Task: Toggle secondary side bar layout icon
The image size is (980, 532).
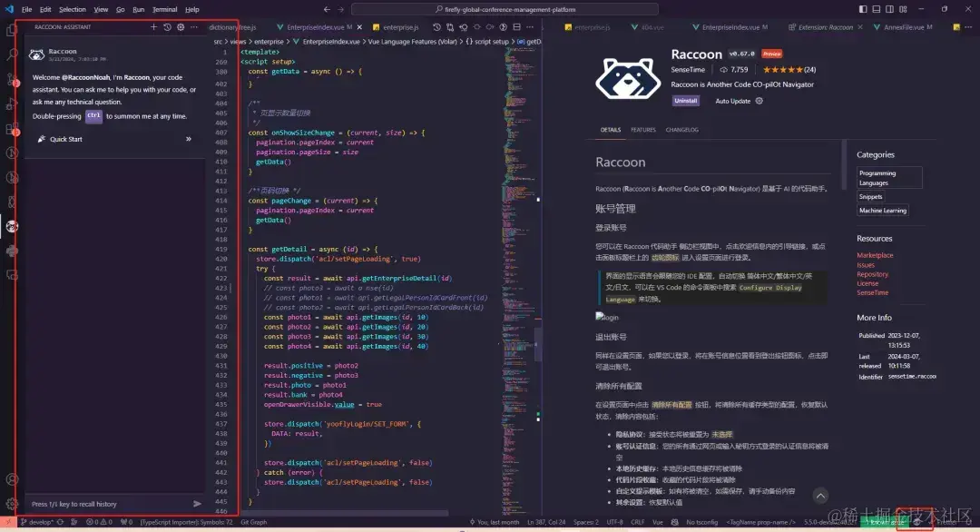Action: tap(889, 9)
